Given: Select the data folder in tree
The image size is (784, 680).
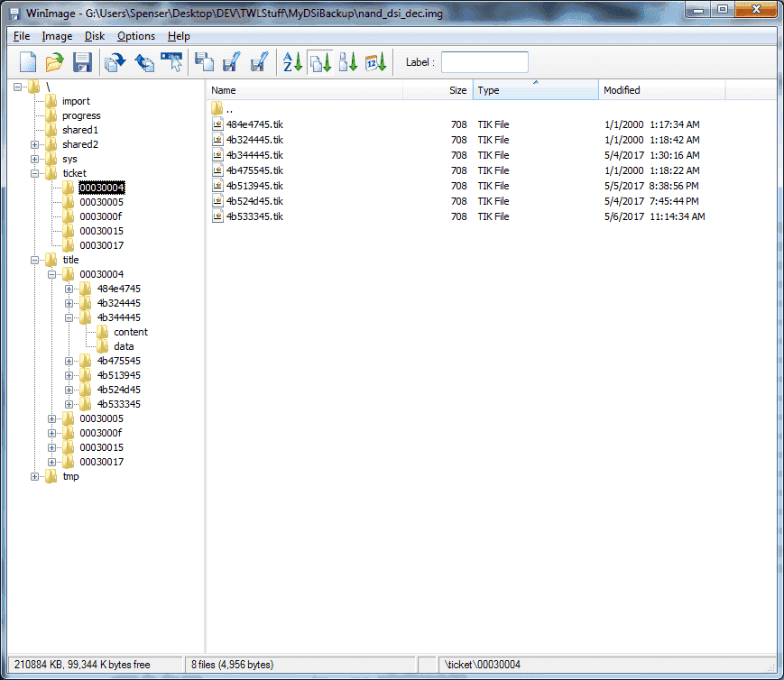Looking at the screenshot, I should click(x=124, y=346).
